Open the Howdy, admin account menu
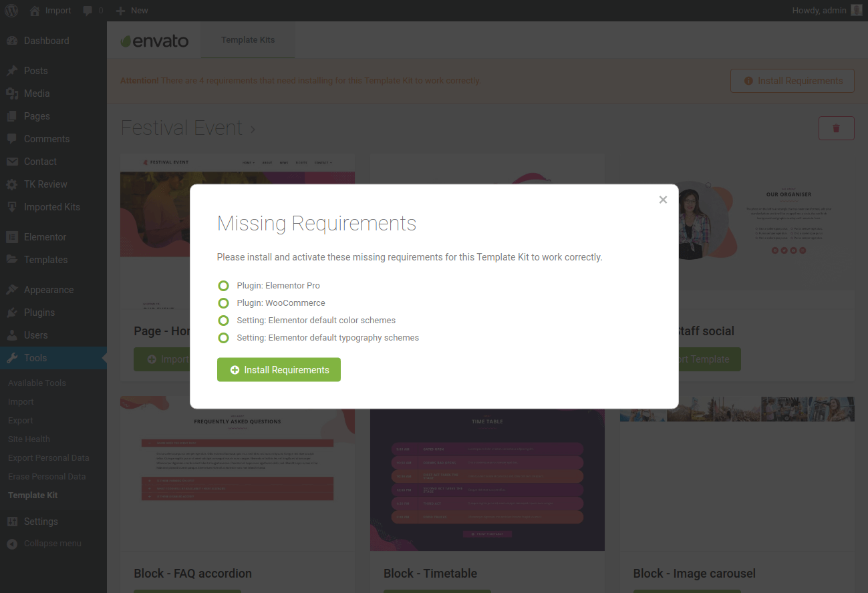The height and width of the screenshot is (593, 868). 827,10
